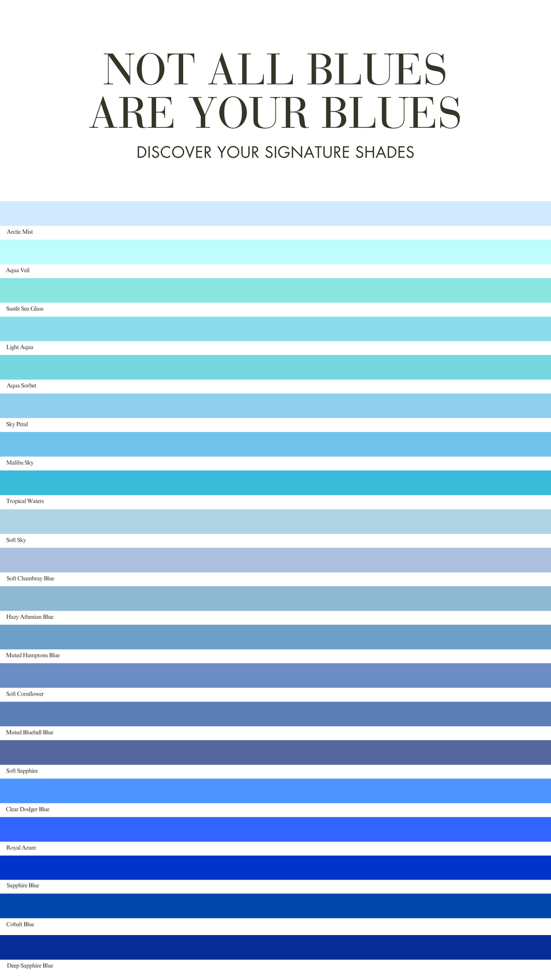The width and height of the screenshot is (551, 980).
Task: Click the 'Sky Petal' label text
Action: (17, 425)
